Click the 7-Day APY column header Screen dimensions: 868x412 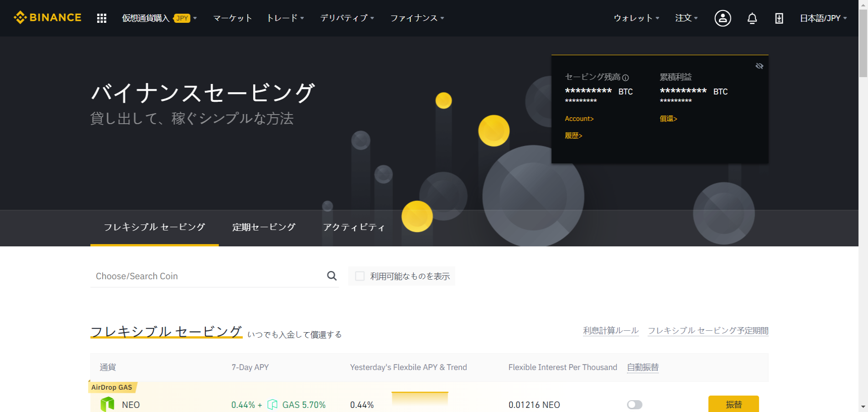(250, 367)
